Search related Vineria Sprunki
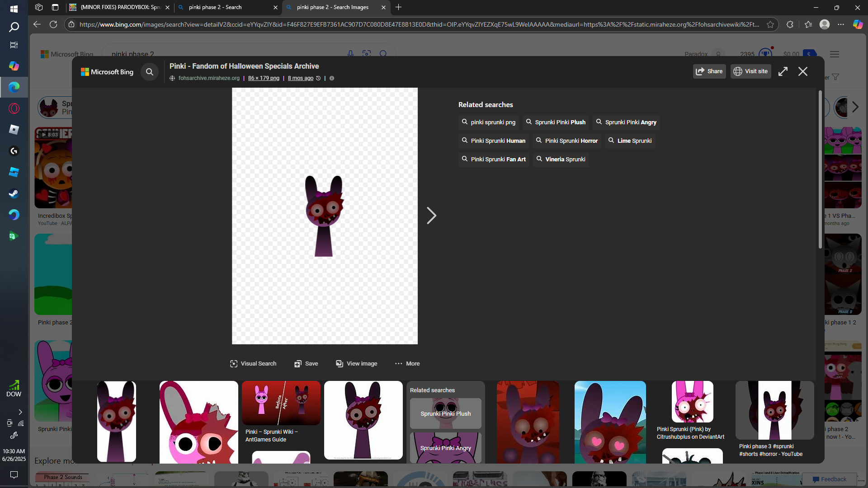This screenshot has height=488, width=868. coord(561,160)
